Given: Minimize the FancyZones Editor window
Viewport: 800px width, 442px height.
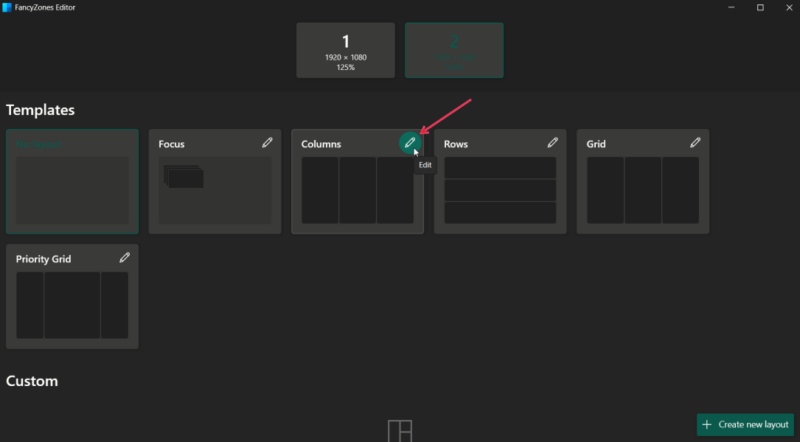Looking at the screenshot, I should click(731, 8).
